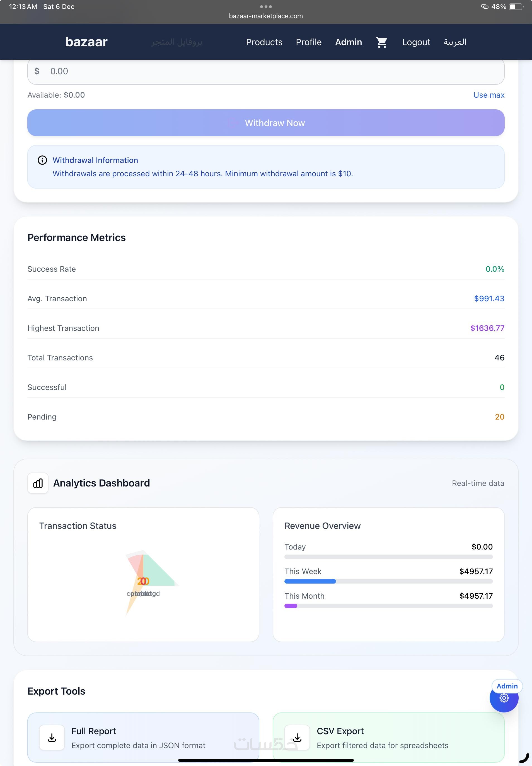
Task: Click the This Month revenue progress bar
Action: coord(388,606)
